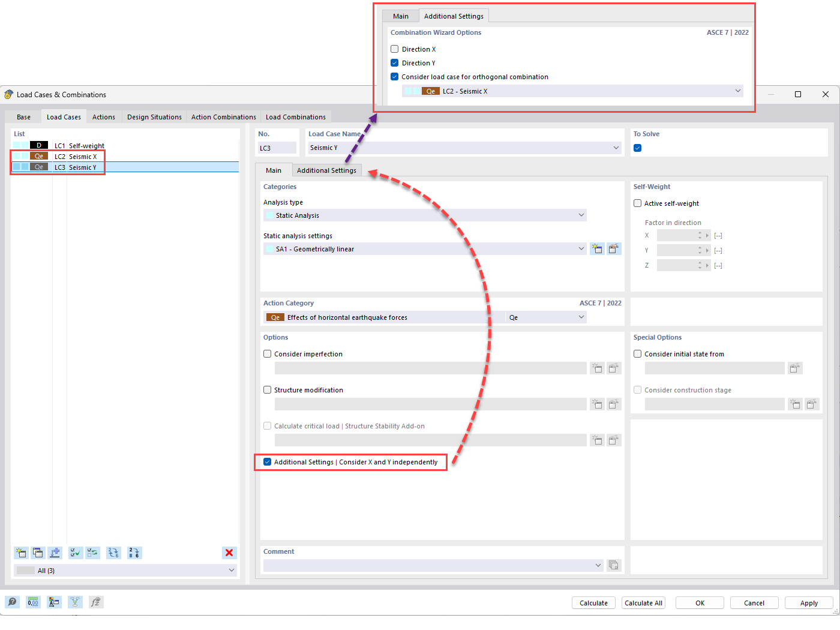Image resolution: width=840 pixels, height=630 pixels.
Task: Select all load cases with green checkmark icon
Action: [x=76, y=553]
